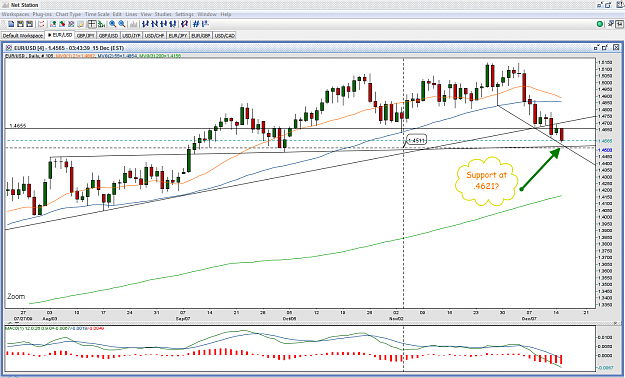Click toolbar chart icon left of notepad
The height and width of the screenshot is (378, 625).
pyautogui.click(x=71, y=24)
